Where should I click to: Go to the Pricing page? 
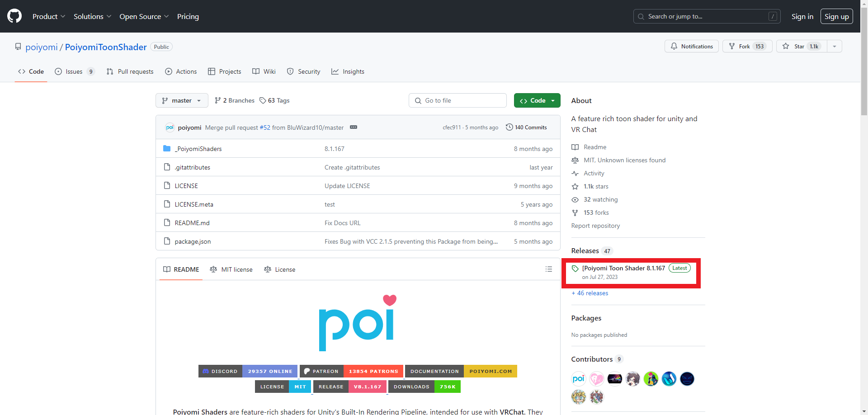(188, 16)
